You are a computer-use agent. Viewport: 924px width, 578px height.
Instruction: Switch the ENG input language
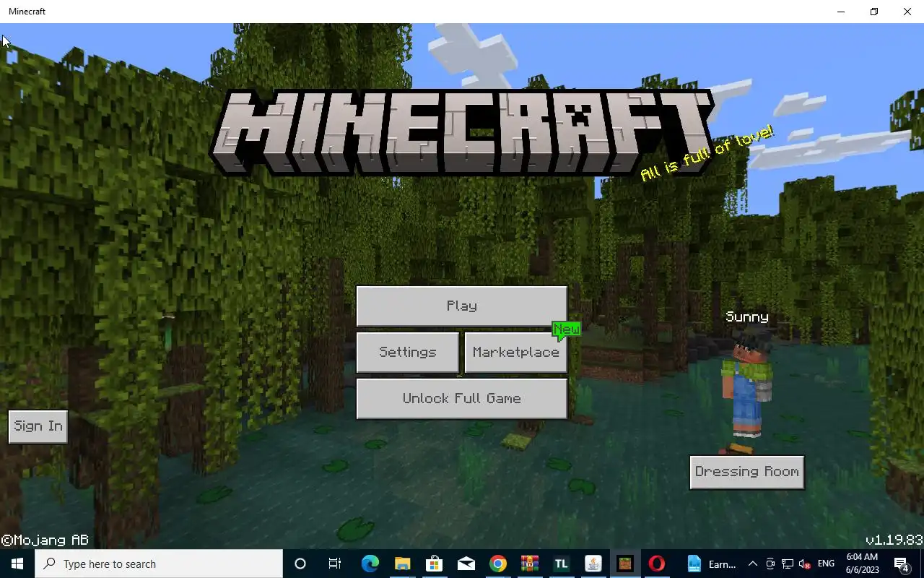[x=826, y=564]
